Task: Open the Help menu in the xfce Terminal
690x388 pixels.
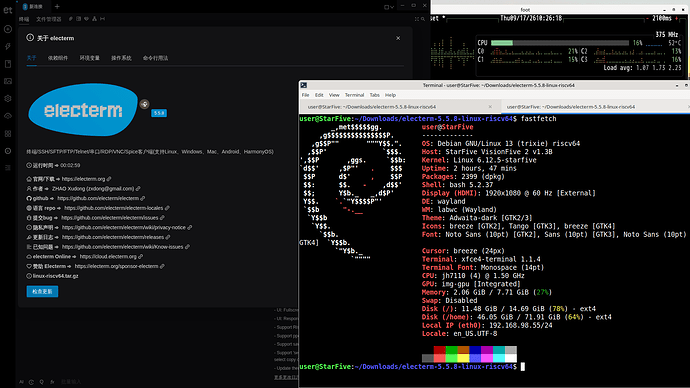Action: click(390, 95)
